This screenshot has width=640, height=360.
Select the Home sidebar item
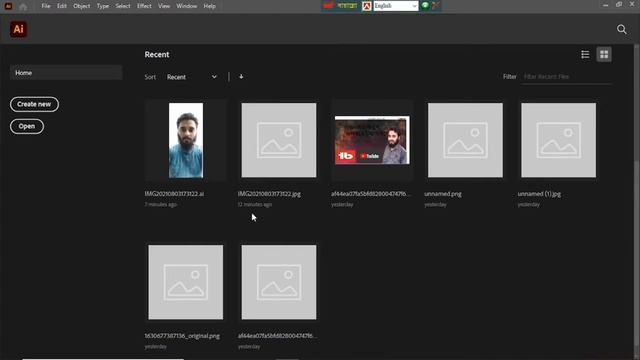(66, 73)
